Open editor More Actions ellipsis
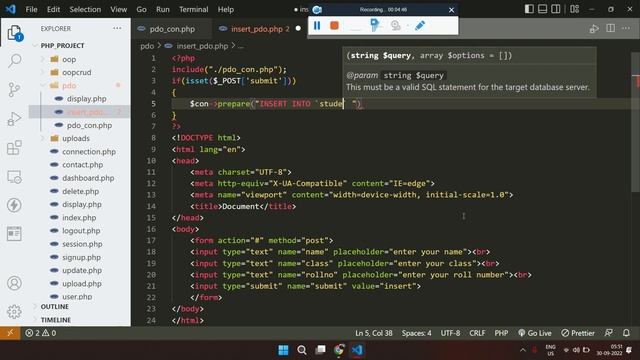 (626, 28)
